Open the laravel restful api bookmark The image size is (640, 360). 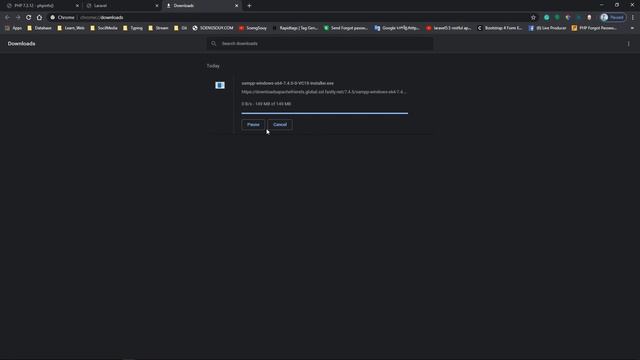click(x=449, y=28)
